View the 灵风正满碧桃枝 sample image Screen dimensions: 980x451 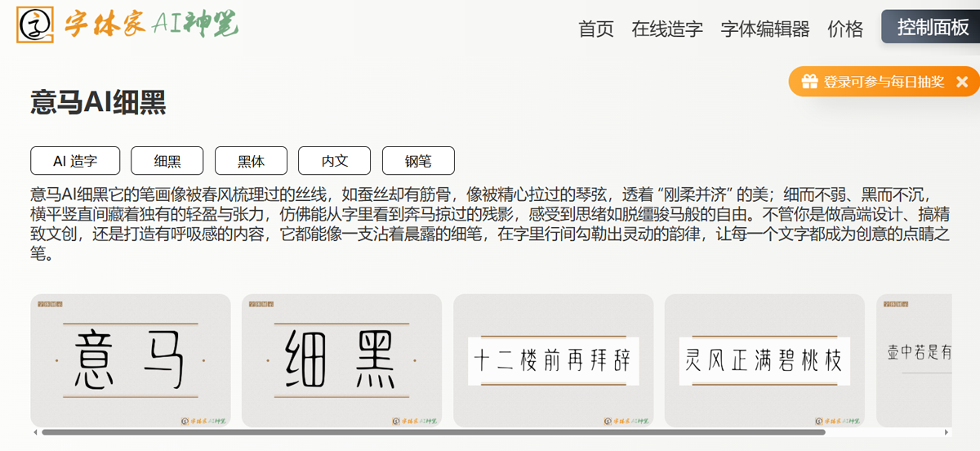pos(764,360)
